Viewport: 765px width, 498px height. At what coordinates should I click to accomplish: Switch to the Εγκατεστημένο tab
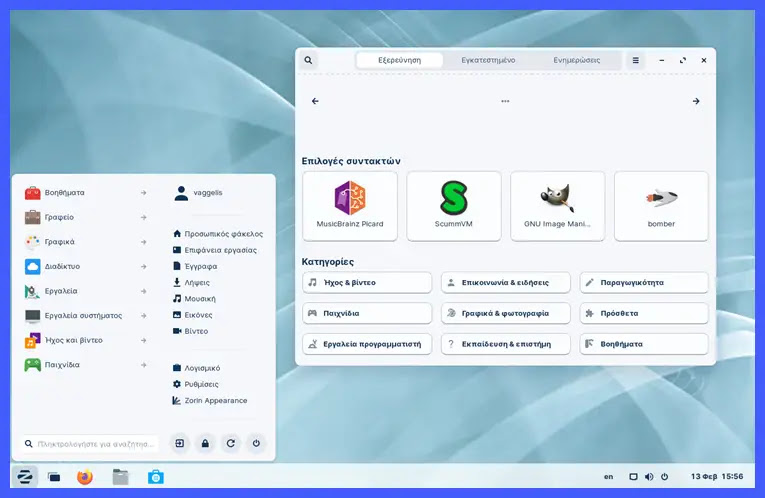(x=488, y=60)
